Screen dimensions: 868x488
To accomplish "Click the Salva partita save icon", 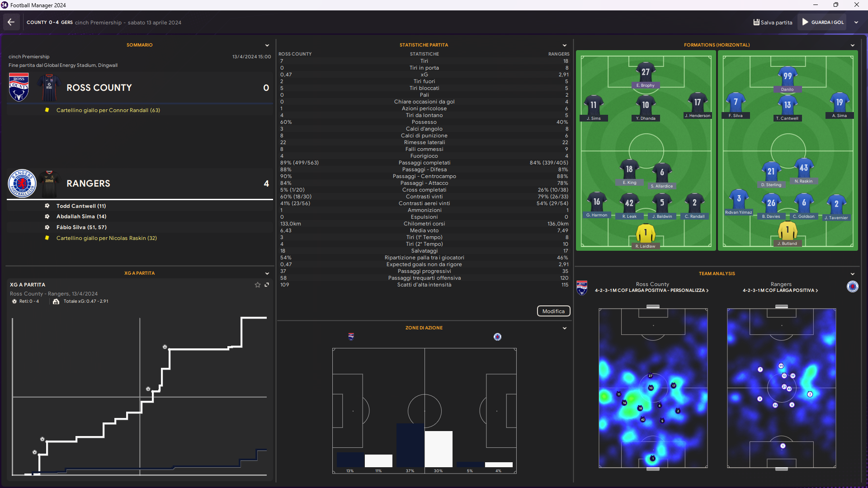I will point(756,22).
